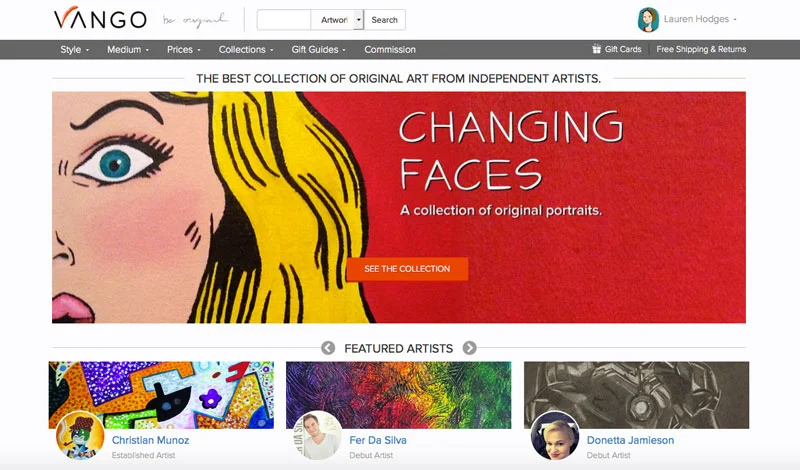The image size is (800, 470).
Task: Open Christian Munoz colorful abstract artwork
Action: point(161,395)
